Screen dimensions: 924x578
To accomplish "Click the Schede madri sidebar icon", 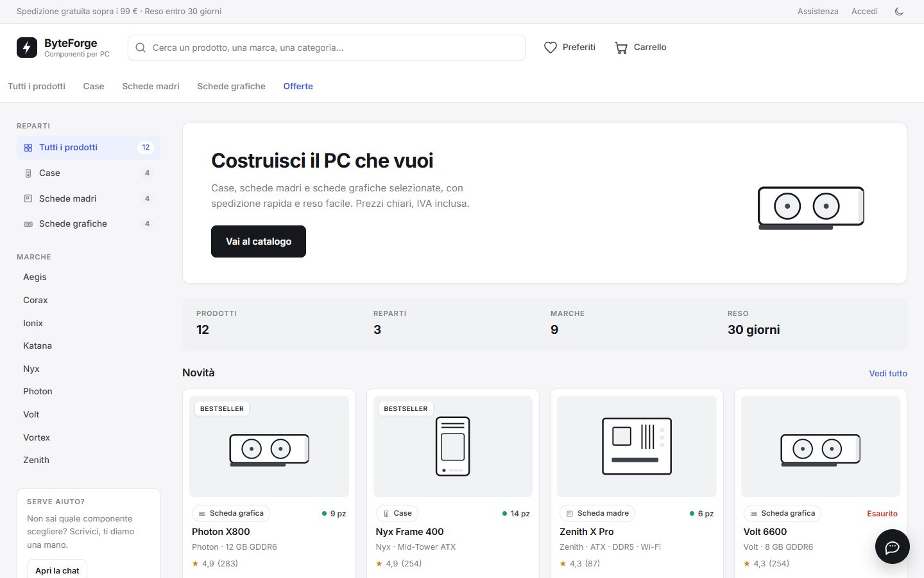I will (x=28, y=198).
